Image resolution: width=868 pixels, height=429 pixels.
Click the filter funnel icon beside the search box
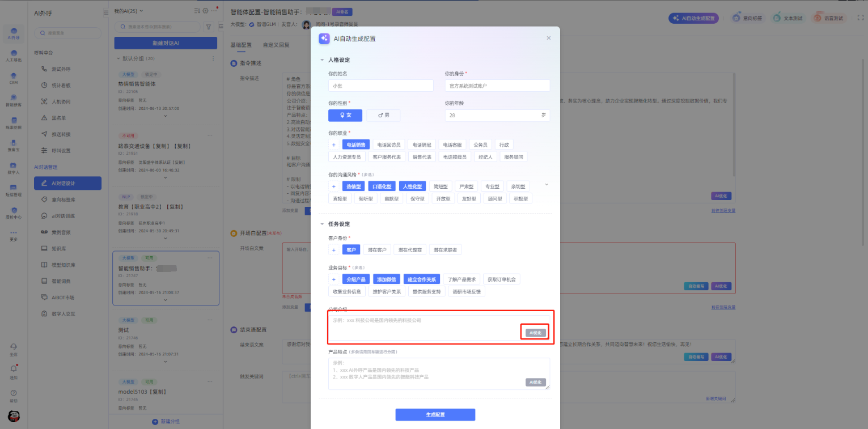[x=208, y=27]
